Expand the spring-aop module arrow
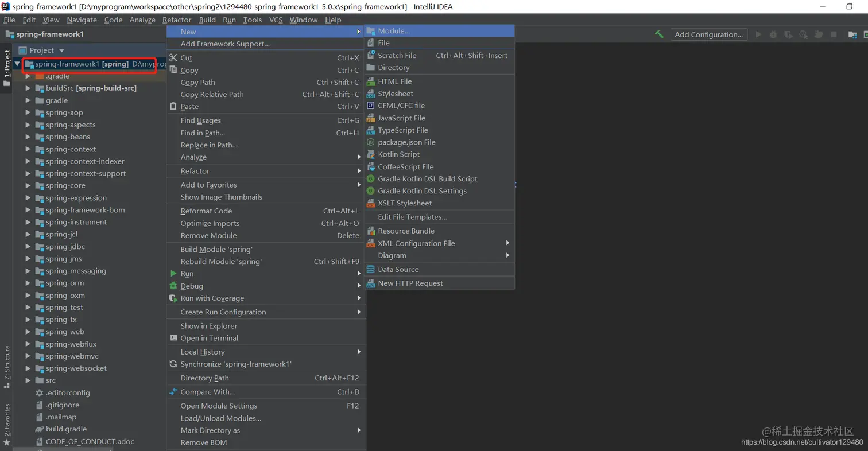Screen dimensions: 868x451 coord(28,112)
